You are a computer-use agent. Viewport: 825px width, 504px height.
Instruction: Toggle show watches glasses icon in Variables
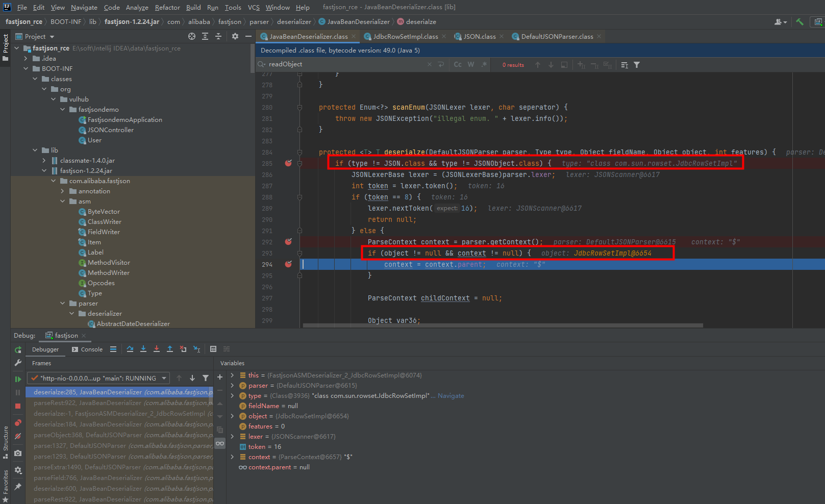pos(220,443)
